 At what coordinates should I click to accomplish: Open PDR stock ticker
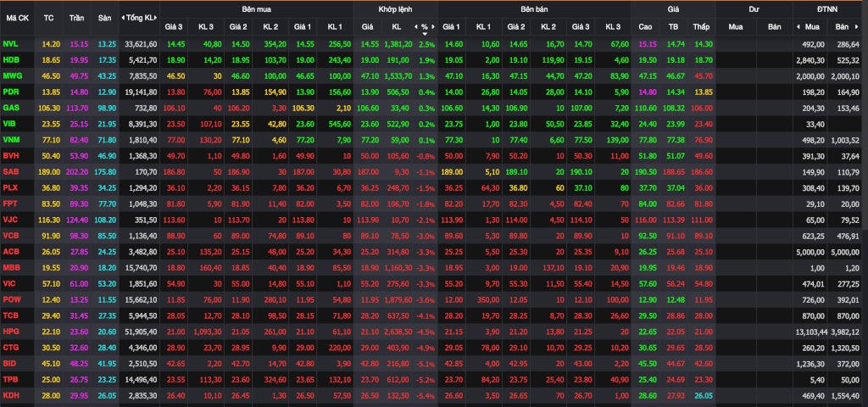pyautogui.click(x=11, y=92)
